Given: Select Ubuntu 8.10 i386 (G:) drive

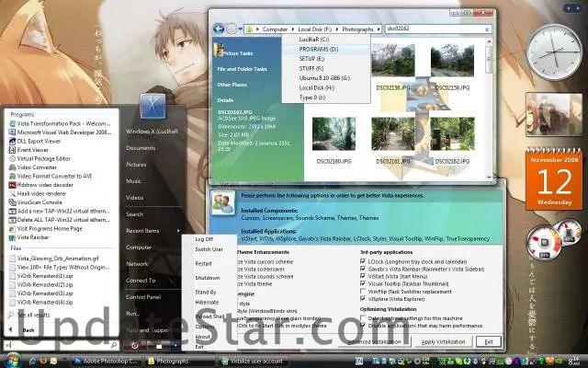Looking at the screenshot, I should [x=326, y=78].
